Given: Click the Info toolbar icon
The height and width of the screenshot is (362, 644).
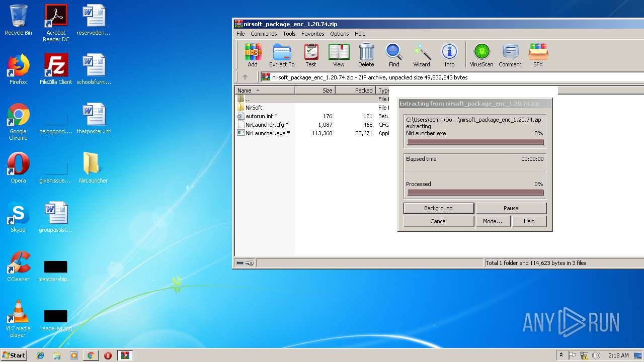Looking at the screenshot, I should tap(449, 55).
